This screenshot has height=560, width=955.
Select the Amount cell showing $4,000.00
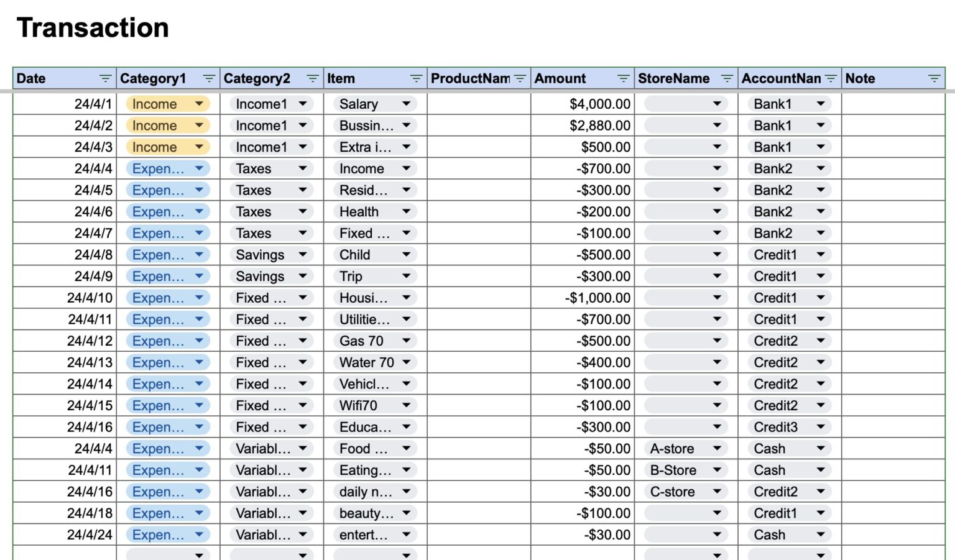click(x=581, y=104)
